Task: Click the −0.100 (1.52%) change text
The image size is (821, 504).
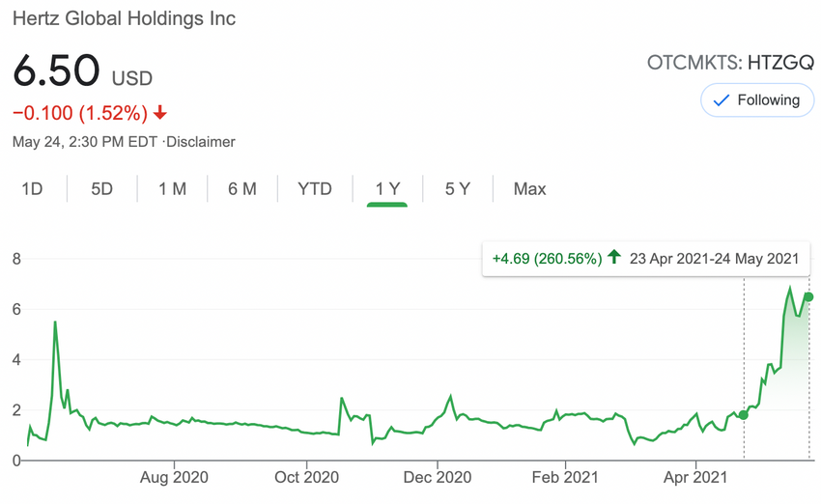Action: [80, 113]
